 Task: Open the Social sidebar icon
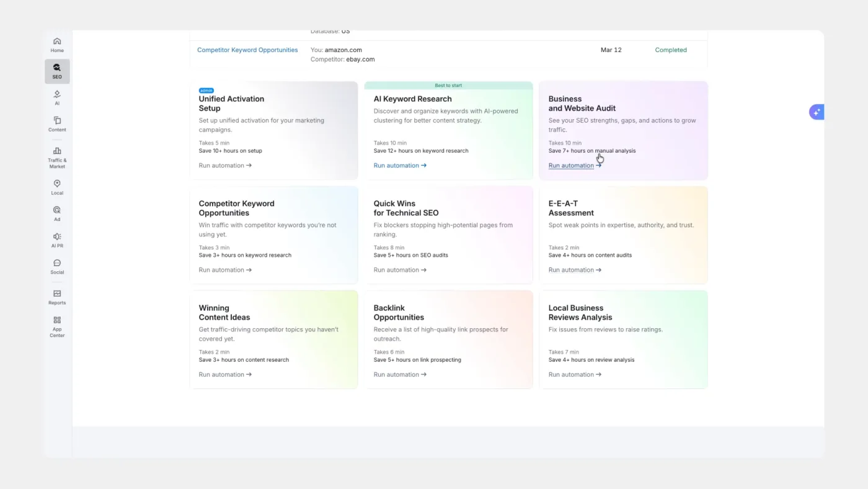point(57,266)
